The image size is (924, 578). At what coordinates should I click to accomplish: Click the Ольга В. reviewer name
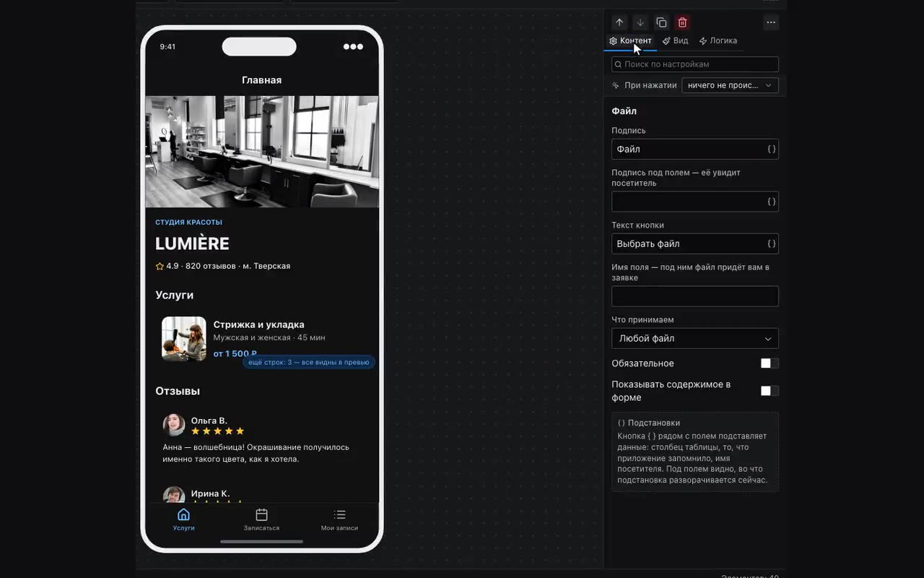209,420
